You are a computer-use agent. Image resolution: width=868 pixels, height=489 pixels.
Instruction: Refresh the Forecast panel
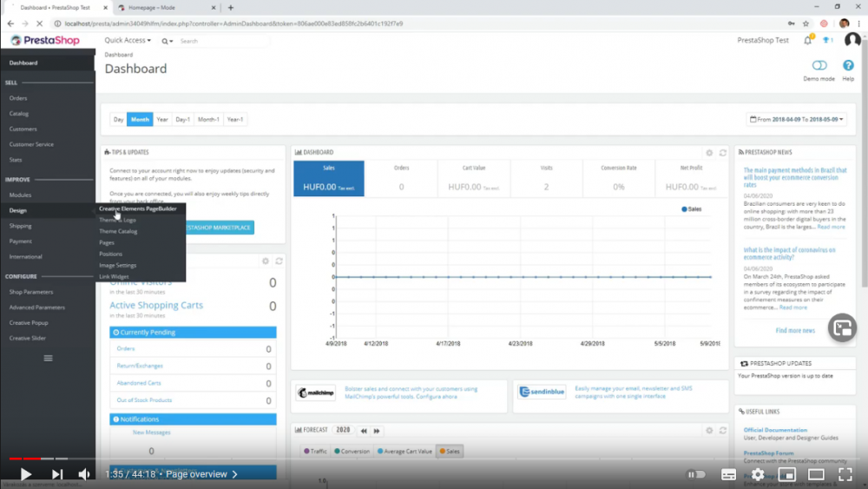722,430
